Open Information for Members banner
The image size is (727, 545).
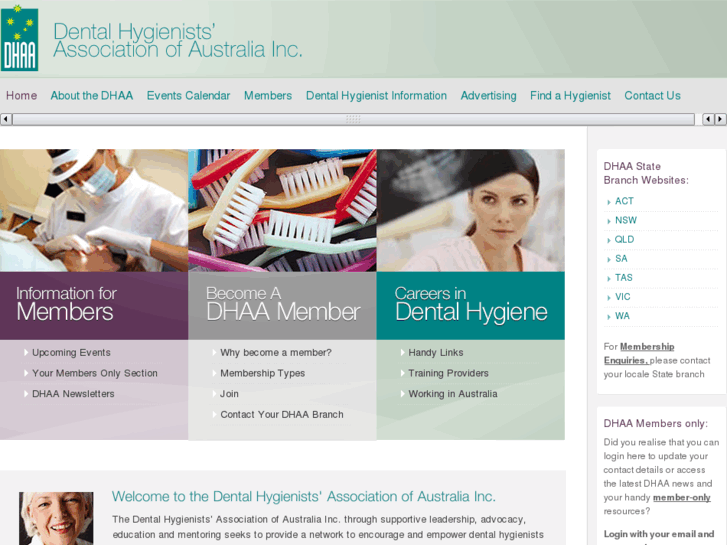(x=94, y=306)
